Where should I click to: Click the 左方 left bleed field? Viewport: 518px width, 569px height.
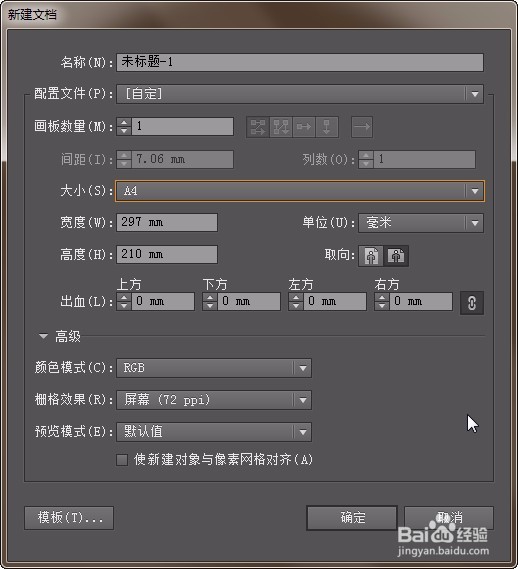[335, 302]
